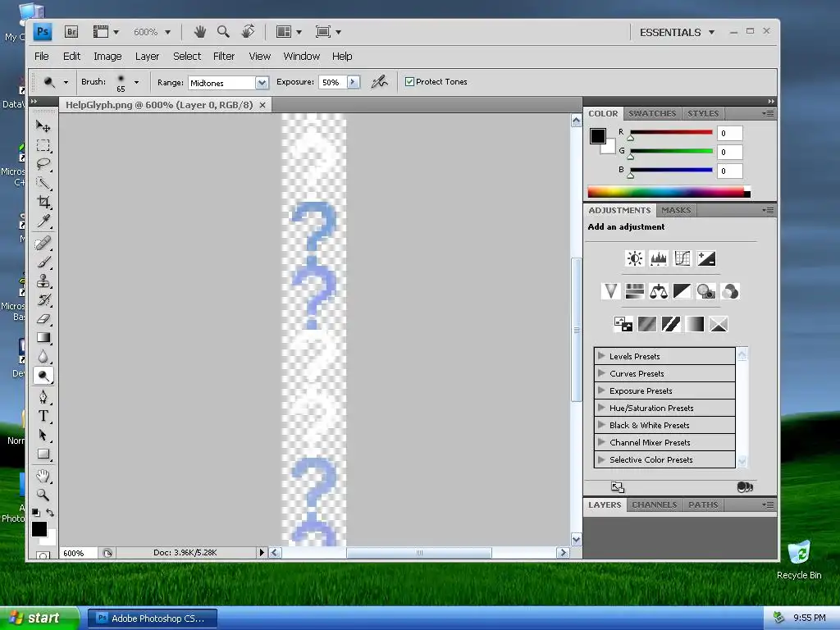
Task: Add a Brightness/Contrast adjustment
Action: 635,258
